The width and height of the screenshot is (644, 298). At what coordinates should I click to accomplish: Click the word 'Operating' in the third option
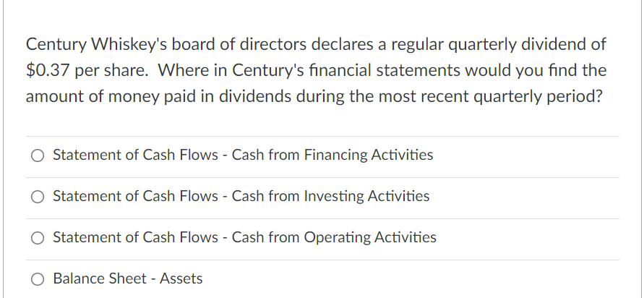pos(338,237)
